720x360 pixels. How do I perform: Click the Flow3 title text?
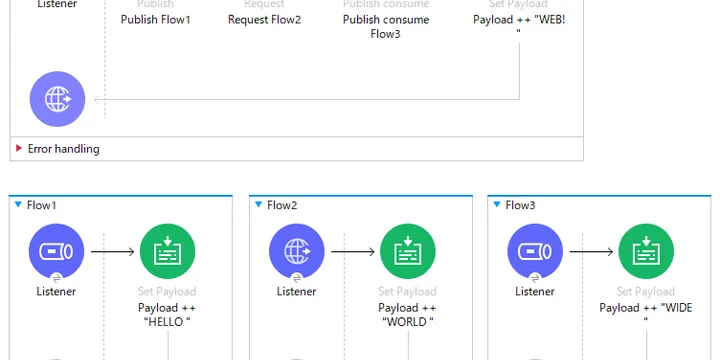(520, 205)
